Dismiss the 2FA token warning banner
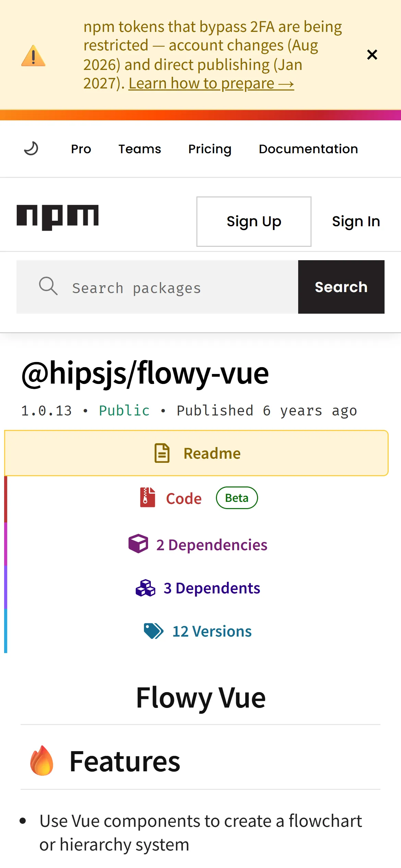Image resolution: width=401 pixels, height=868 pixels. tap(372, 55)
